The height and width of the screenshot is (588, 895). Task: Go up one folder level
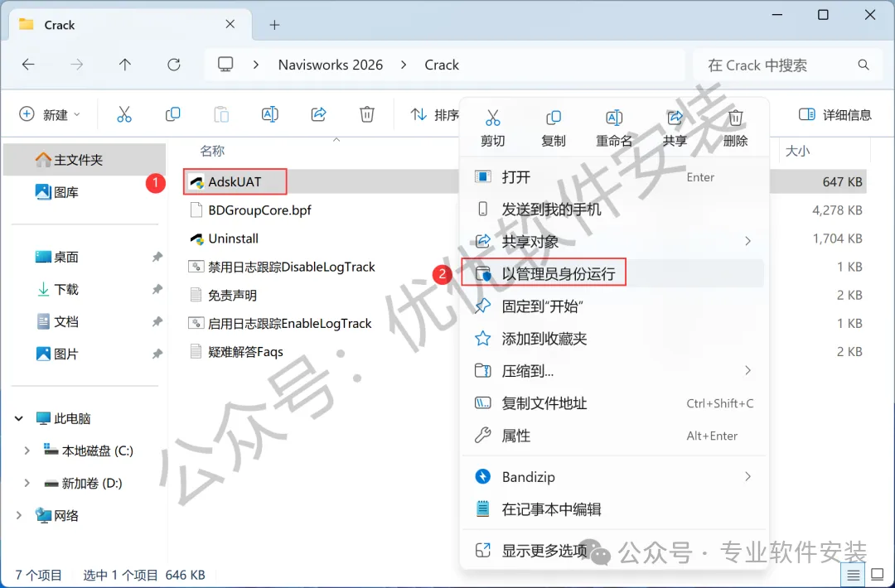[125, 65]
